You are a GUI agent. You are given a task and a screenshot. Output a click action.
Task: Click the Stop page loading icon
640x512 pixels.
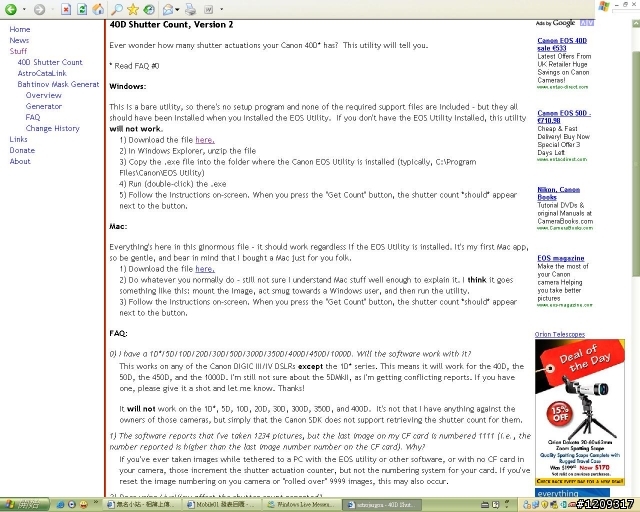click(x=66, y=9)
